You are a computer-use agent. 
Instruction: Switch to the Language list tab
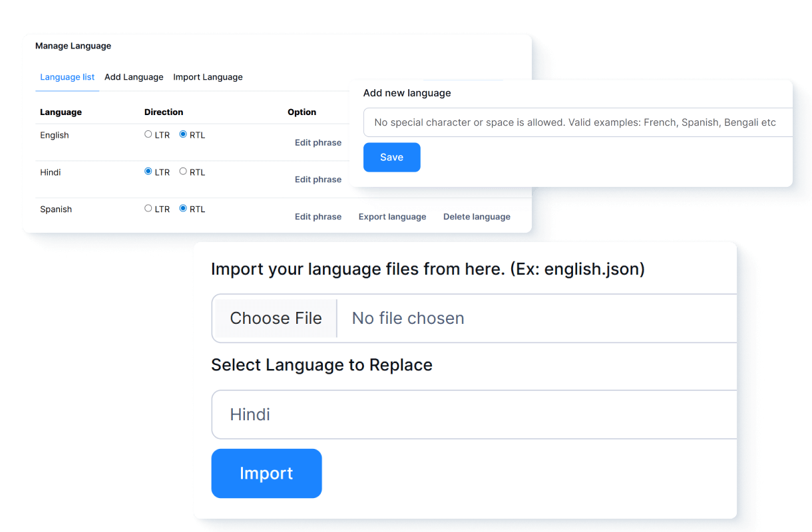(x=67, y=77)
